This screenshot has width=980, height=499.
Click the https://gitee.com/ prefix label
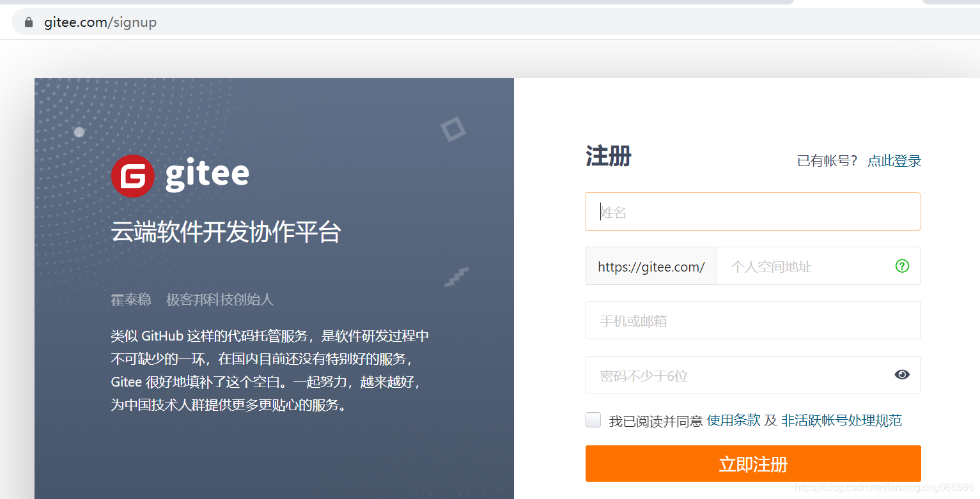point(651,266)
